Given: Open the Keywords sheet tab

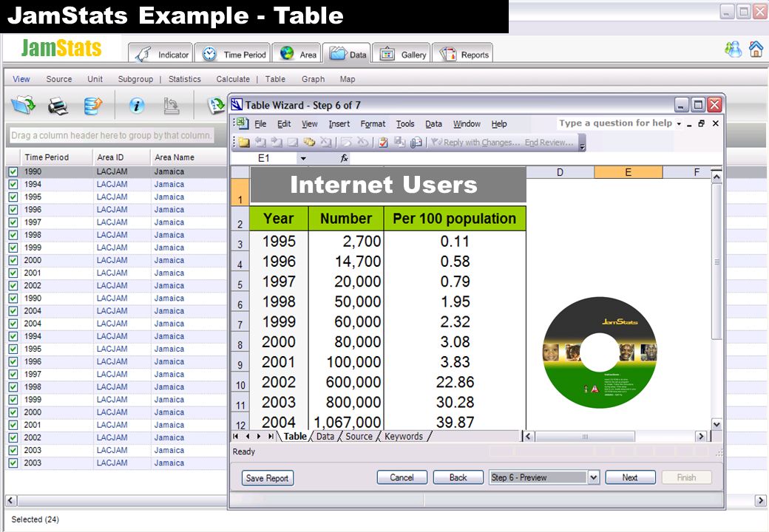Looking at the screenshot, I should 404,436.
